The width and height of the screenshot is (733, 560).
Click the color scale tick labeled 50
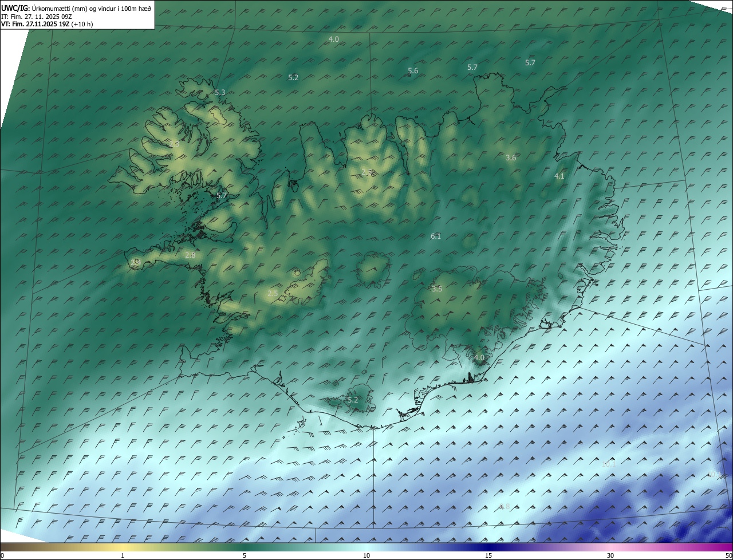[728, 555]
